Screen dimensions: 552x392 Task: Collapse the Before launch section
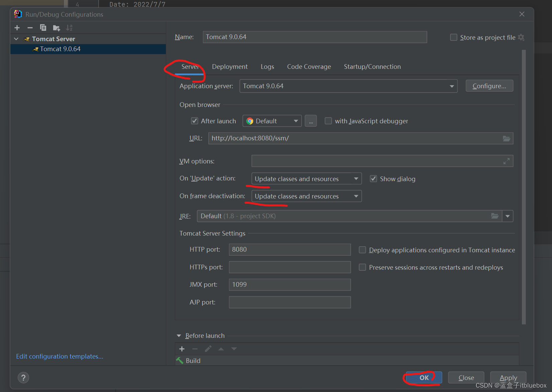tap(179, 336)
